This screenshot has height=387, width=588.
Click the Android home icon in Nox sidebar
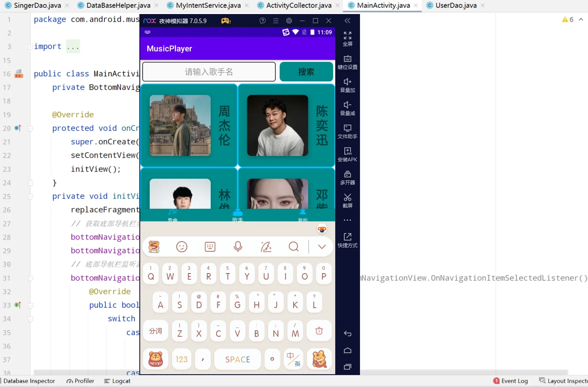348,350
